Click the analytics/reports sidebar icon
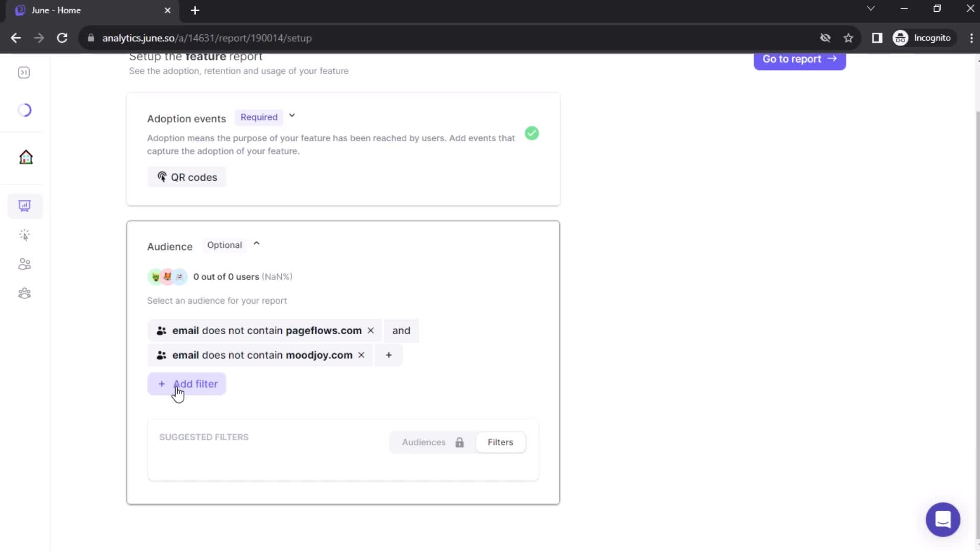The image size is (980, 551). click(x=25, y=206)
